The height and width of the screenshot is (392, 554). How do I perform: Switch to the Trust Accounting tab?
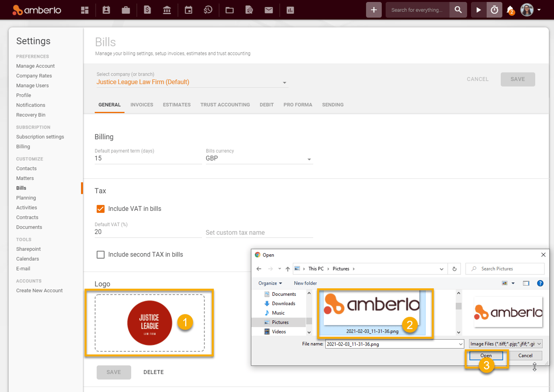coord(225,105)
